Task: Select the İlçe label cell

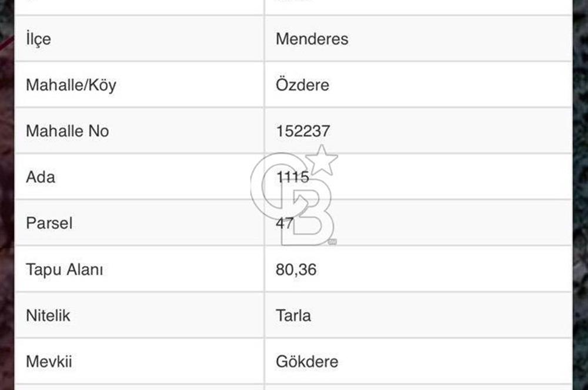Action: tap(38, 39)
